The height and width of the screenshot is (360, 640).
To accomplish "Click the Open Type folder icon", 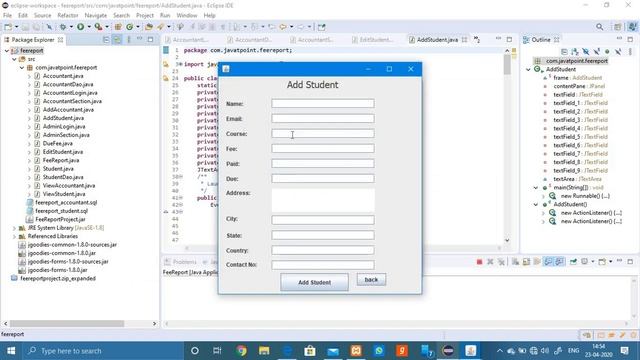I will point(149,27).
